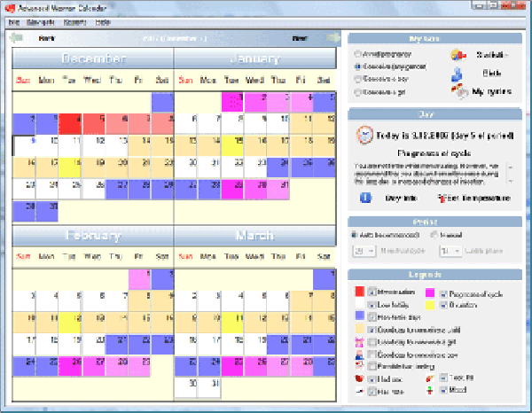532x413 pixels.
Task: Open the File menu
Action: [15, 20]
